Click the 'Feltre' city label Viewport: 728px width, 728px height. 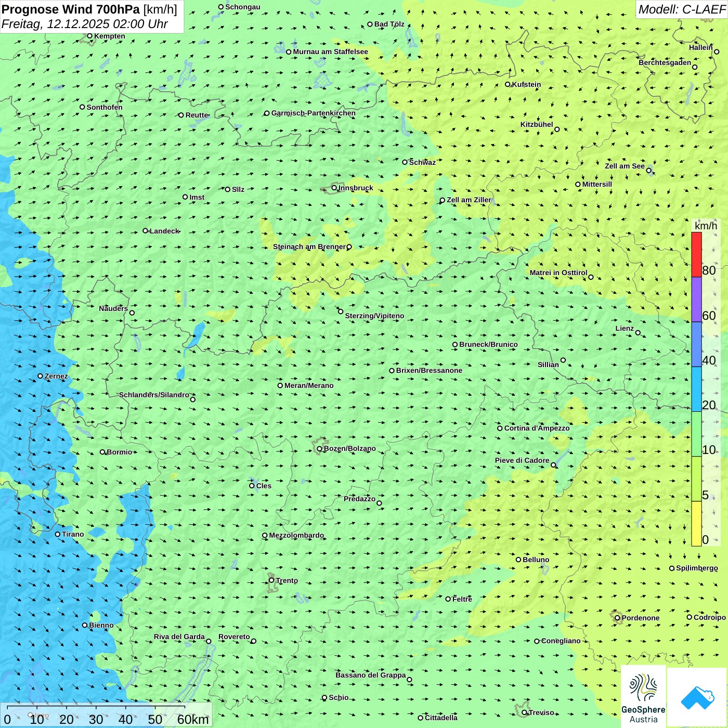462,599
